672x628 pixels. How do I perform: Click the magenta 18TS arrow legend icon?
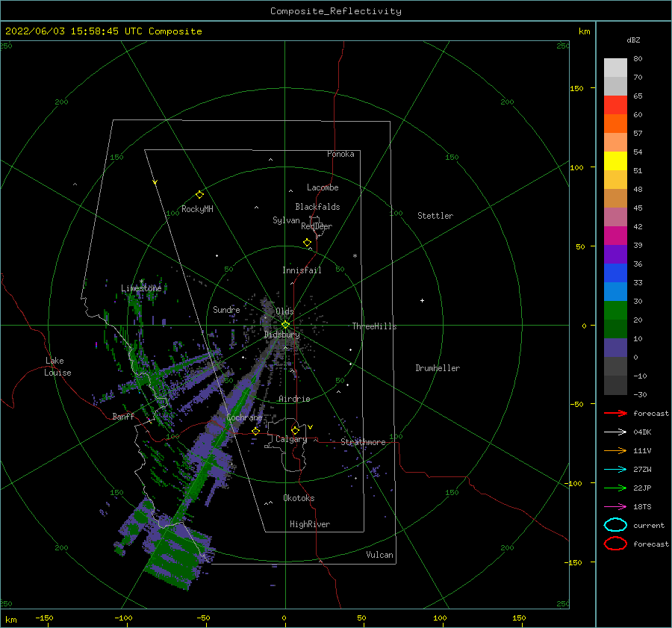click(x=615, y=507)
